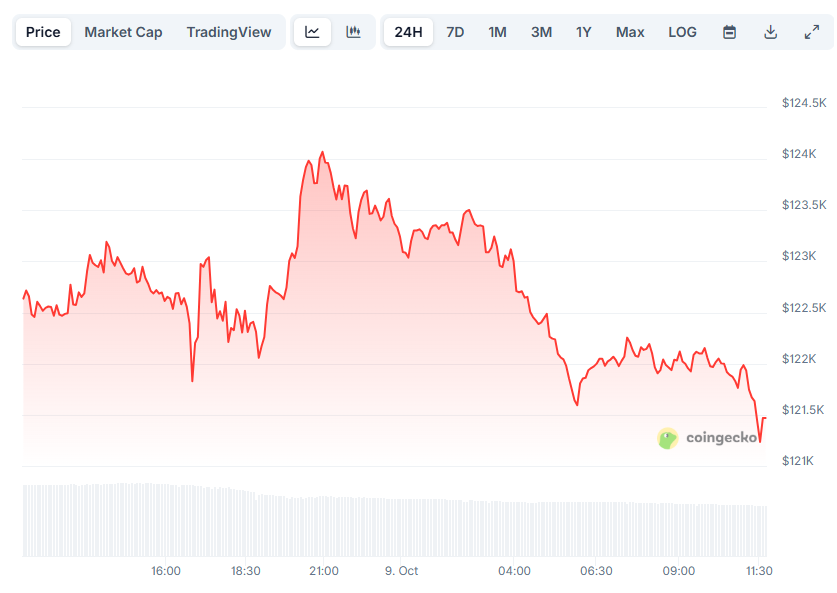Download the chart data
The image size is (837, 593).
[x=770, y=32]
